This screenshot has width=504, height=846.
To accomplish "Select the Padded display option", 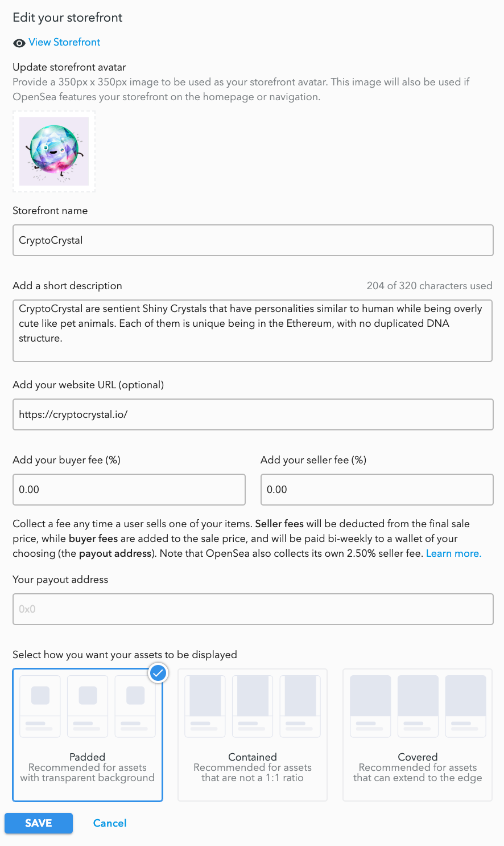I will (x=88, y=735).
